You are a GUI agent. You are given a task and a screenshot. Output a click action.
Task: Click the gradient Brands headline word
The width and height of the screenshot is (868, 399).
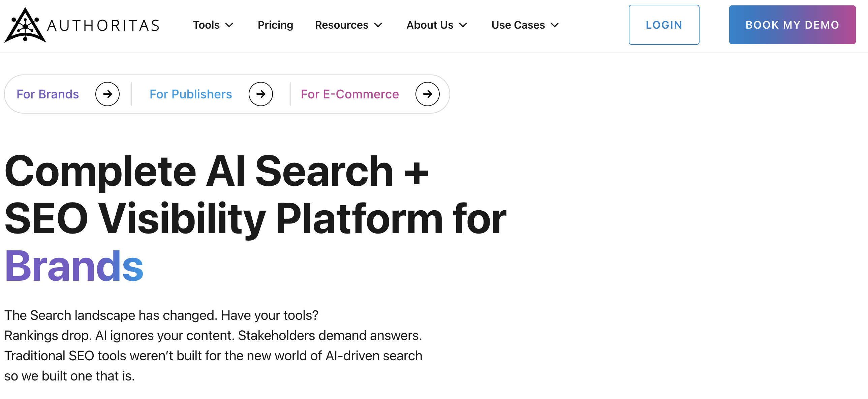click(x=74, y=266)
